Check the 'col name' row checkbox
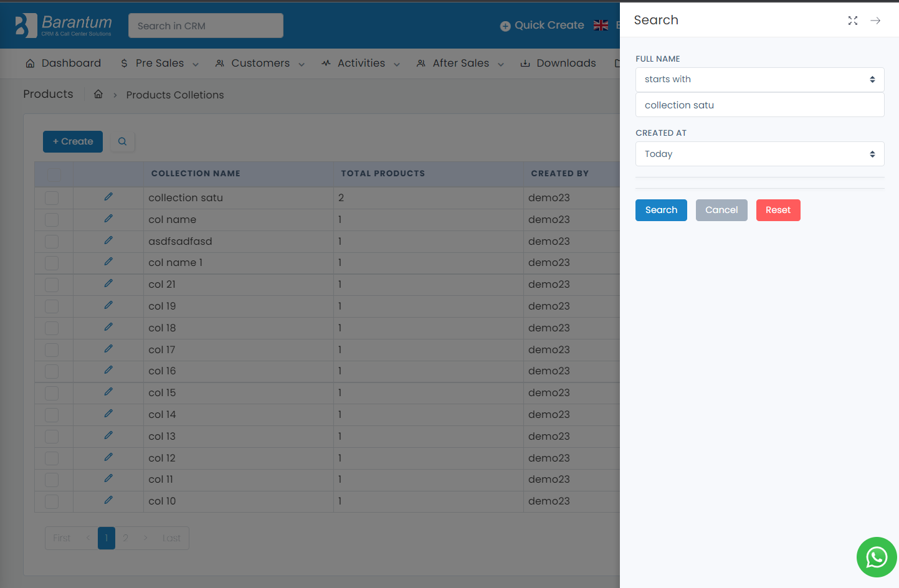The width and height of the screenshot is (899, 588). click(x=52, y=220)
